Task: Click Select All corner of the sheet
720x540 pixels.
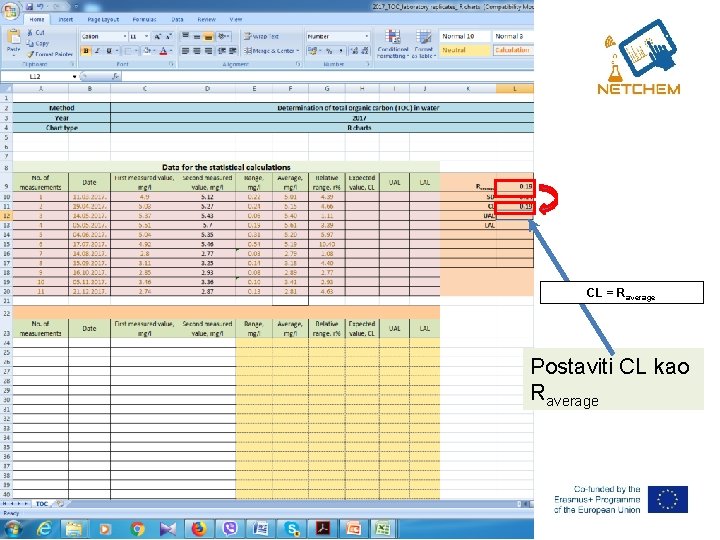Action: point(6,88)
